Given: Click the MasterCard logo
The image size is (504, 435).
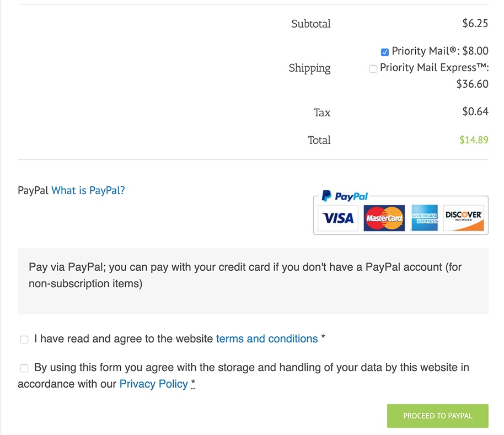Looking at the screenshot, I should tap(384, 218).
